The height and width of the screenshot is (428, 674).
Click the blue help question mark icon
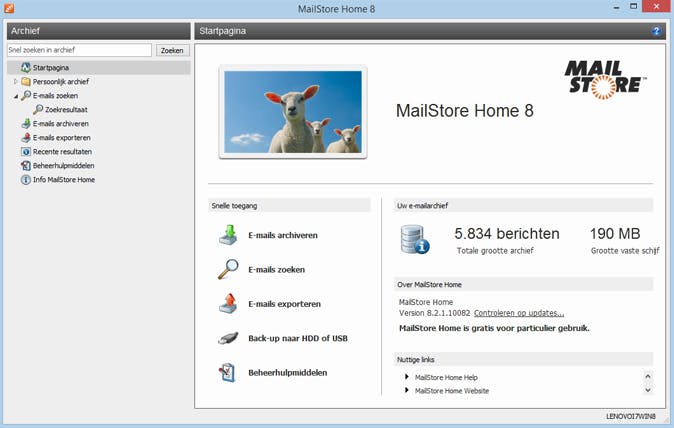[656, 31]
